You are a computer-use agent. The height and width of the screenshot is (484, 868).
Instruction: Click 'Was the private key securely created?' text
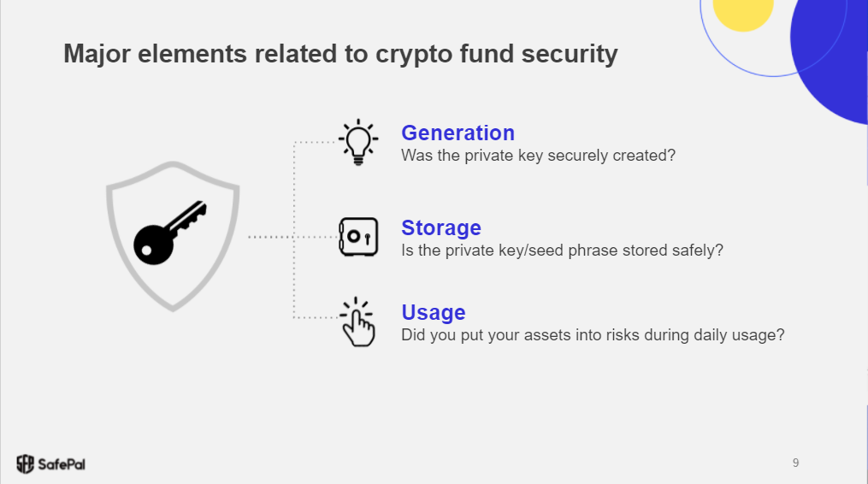(538, 156)
